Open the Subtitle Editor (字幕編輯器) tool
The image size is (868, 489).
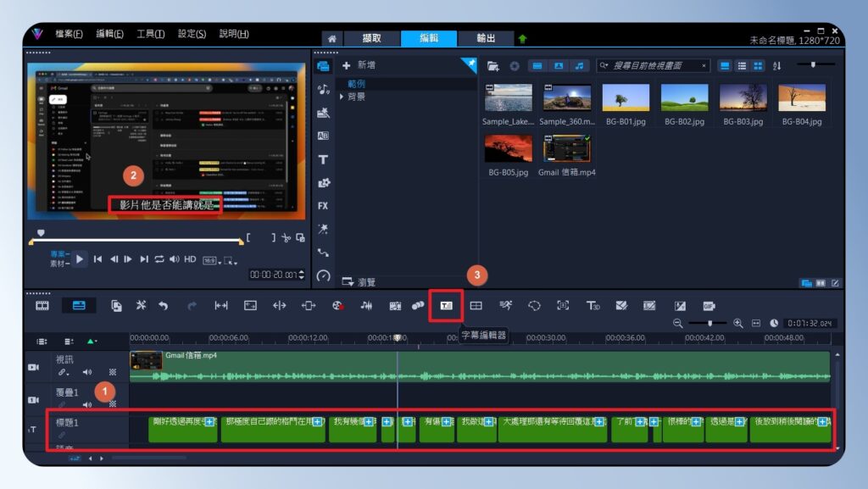(446, 305)
